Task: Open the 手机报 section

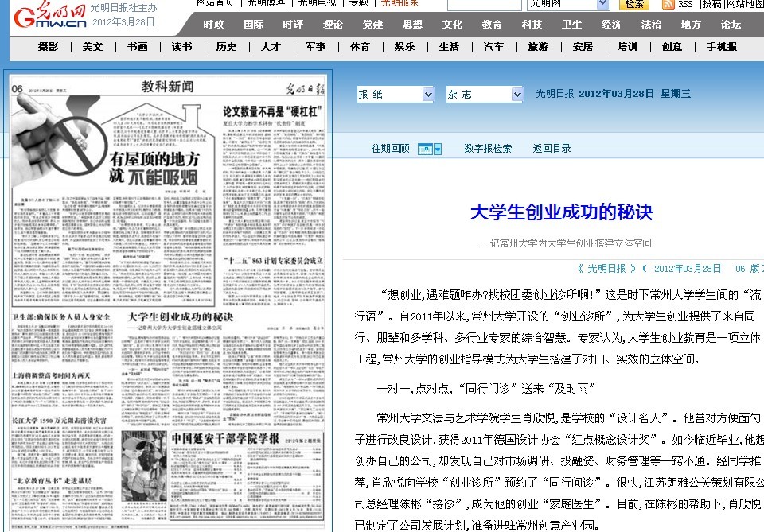Action: click(x=721, y=47)
